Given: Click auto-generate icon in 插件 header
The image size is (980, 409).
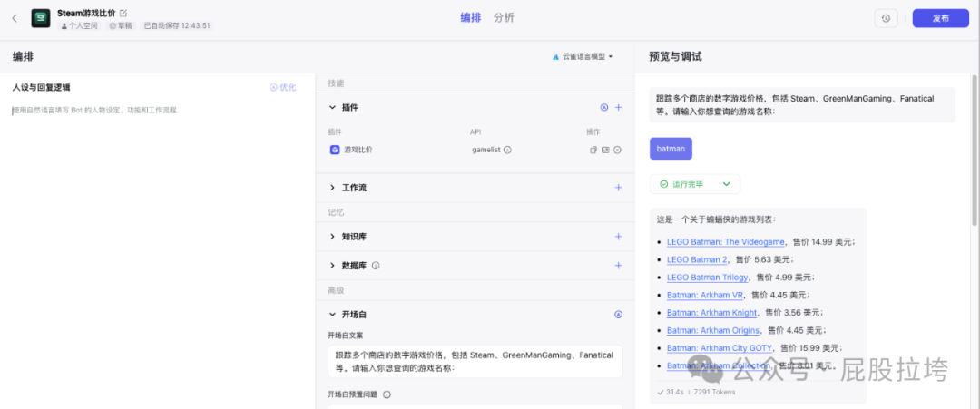Looking at the screenshot, I should (x=603, y=107).
